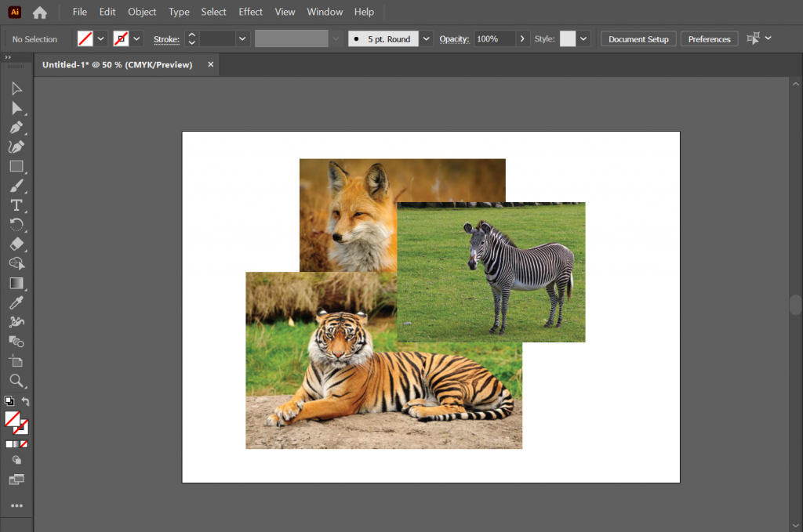Activate the Direct Selection tool
The width and height of the screenshot is (803, 532).
[x=16, y=107]
